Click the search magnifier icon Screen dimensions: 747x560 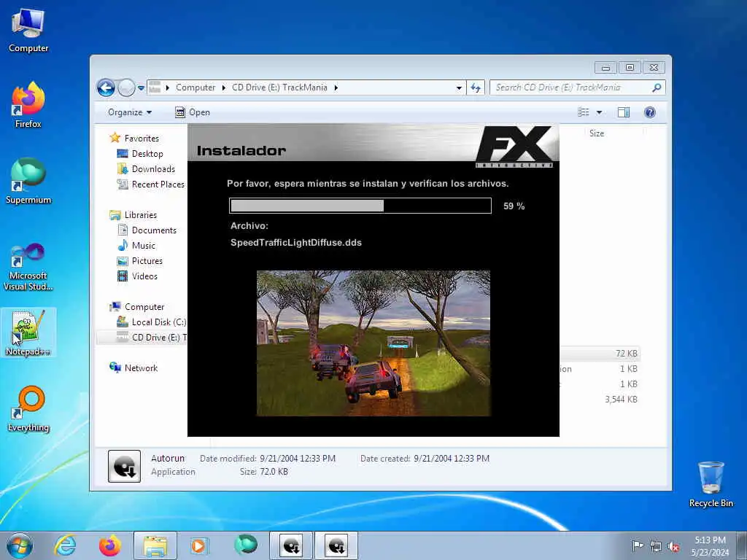(657, 87)
